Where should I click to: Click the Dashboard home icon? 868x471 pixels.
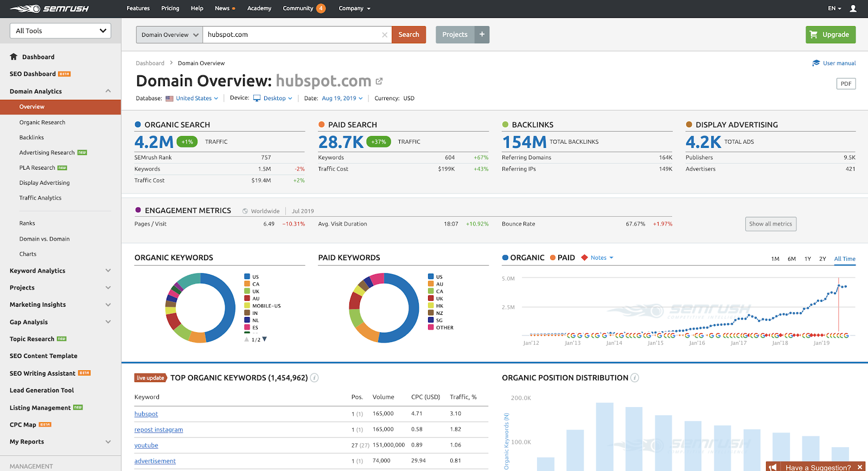click(x=14, y=56)
